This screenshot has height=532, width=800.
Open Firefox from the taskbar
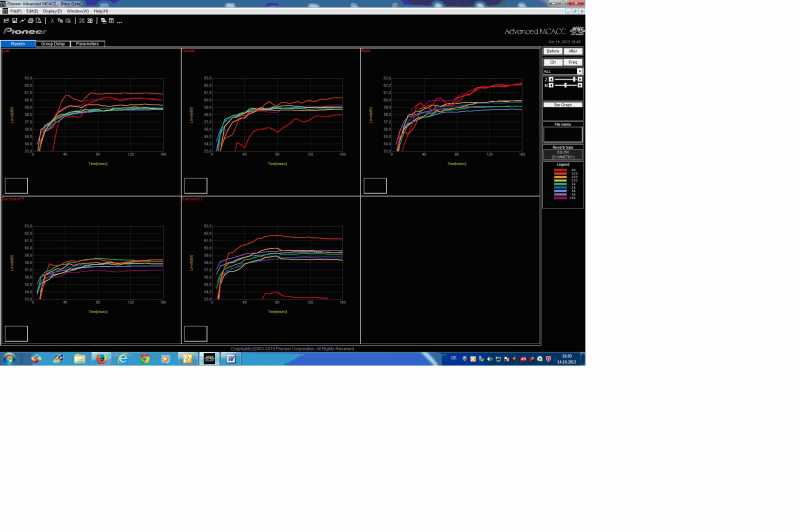[101, 358]
